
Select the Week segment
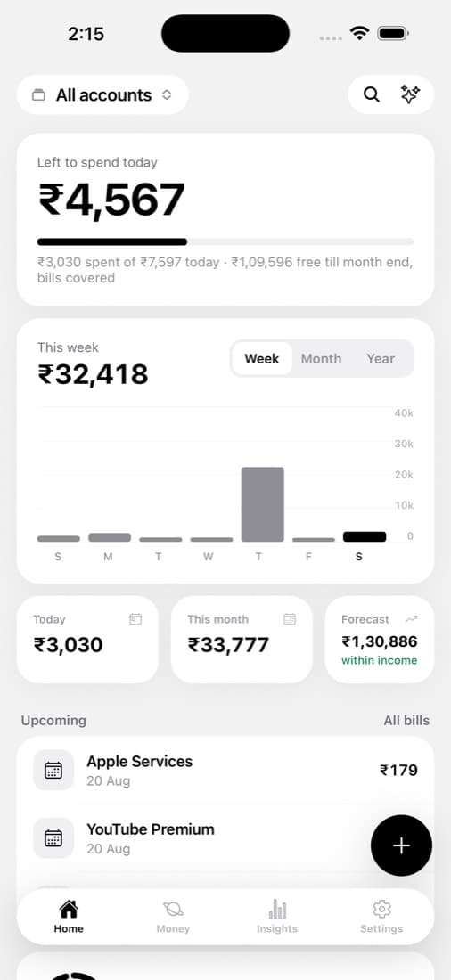261,359
